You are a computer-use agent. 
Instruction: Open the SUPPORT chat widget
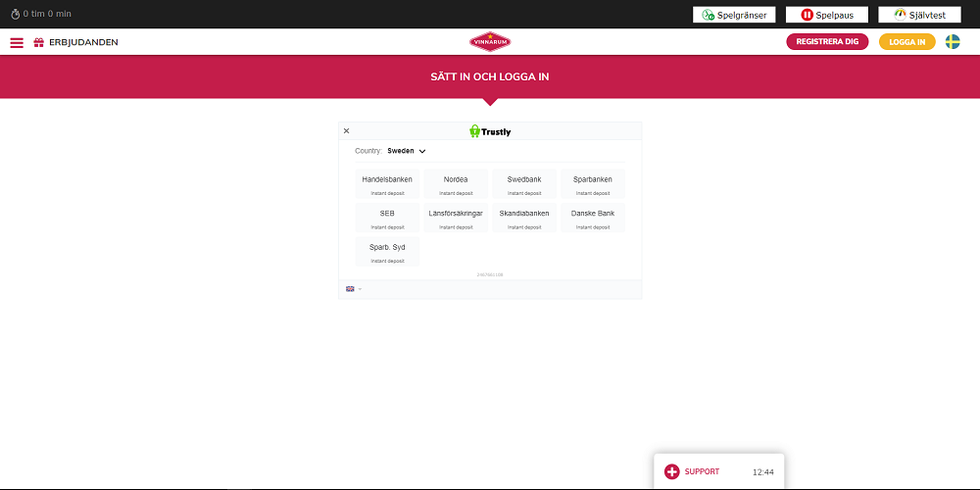click(x=718, y=472)
